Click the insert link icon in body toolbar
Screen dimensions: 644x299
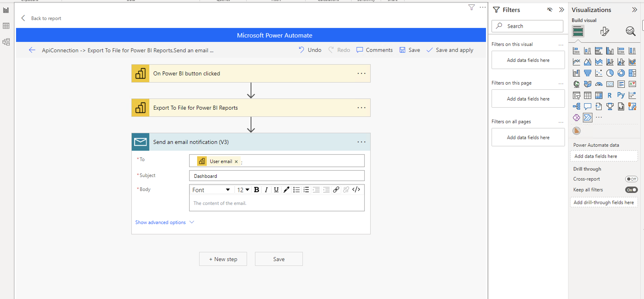[336, 190]
